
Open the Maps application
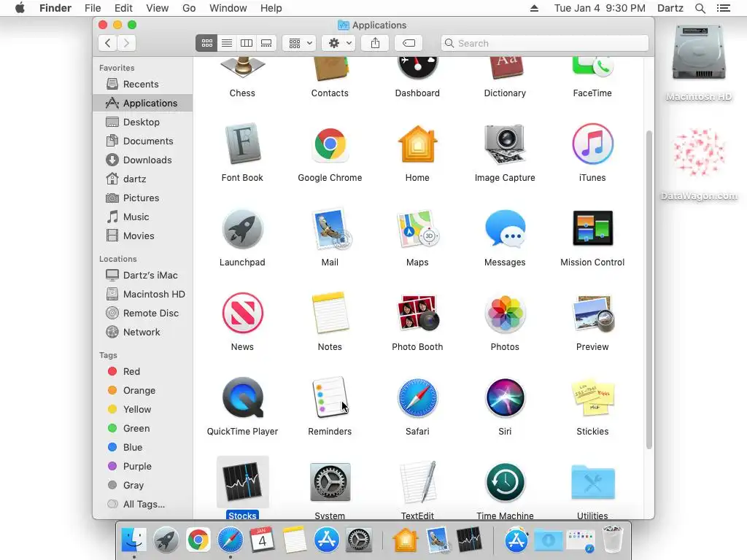tap(417, 229)
